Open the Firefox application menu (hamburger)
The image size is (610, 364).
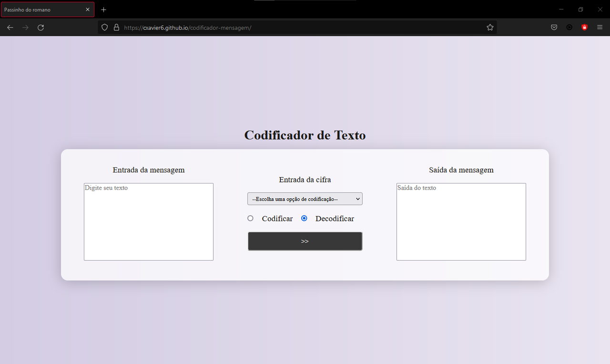[x=600, y=27]
